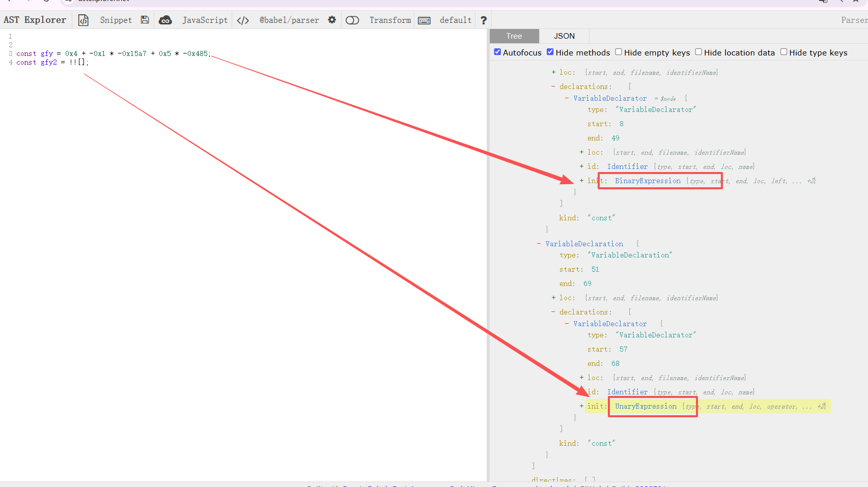Open the JavaScript language dropdown

click(x=205, y=20)
